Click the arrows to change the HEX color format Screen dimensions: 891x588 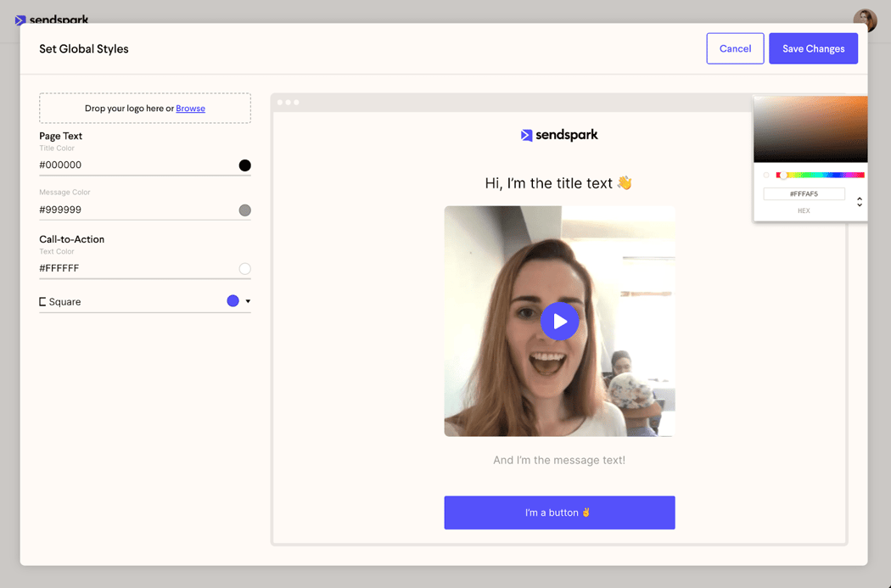pyautogui.click(x=860, y=201)
